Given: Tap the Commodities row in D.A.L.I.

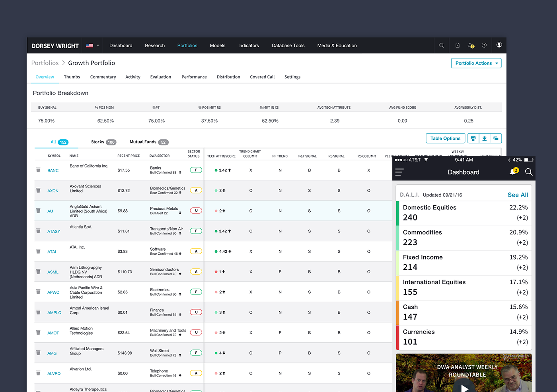Looking at the screenshot, I should [464, 238].
